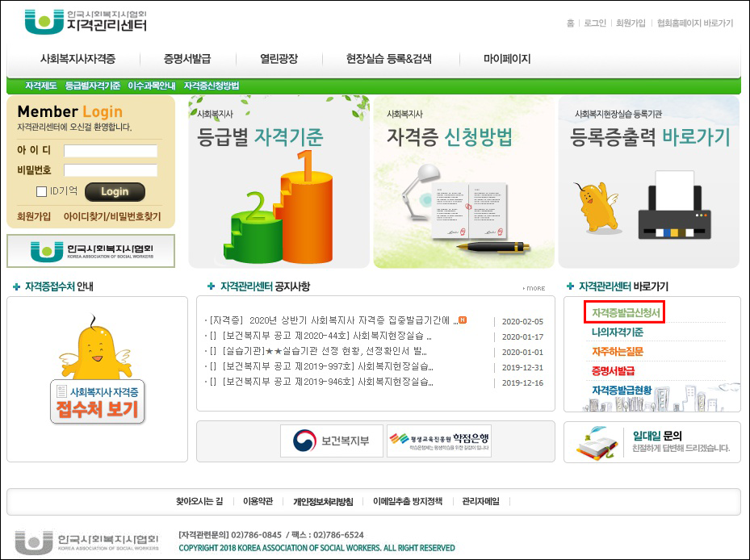
Task: Click the 한국사회복지사협회 banner below login
Action: [x=90, y=251]
